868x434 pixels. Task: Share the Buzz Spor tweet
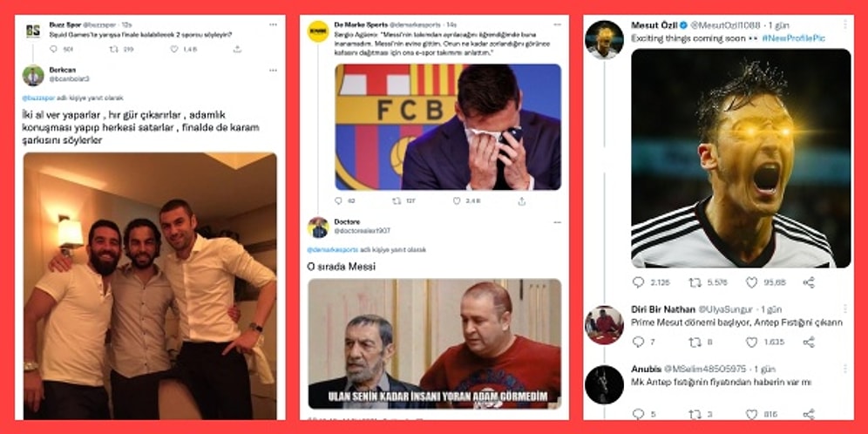[x=237, y=50]
